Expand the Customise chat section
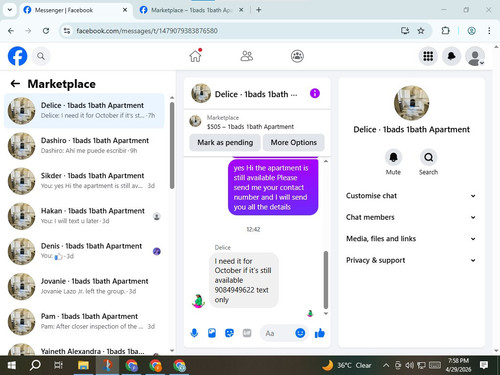Viewport: 500px width, 375px height. point(411,196)
